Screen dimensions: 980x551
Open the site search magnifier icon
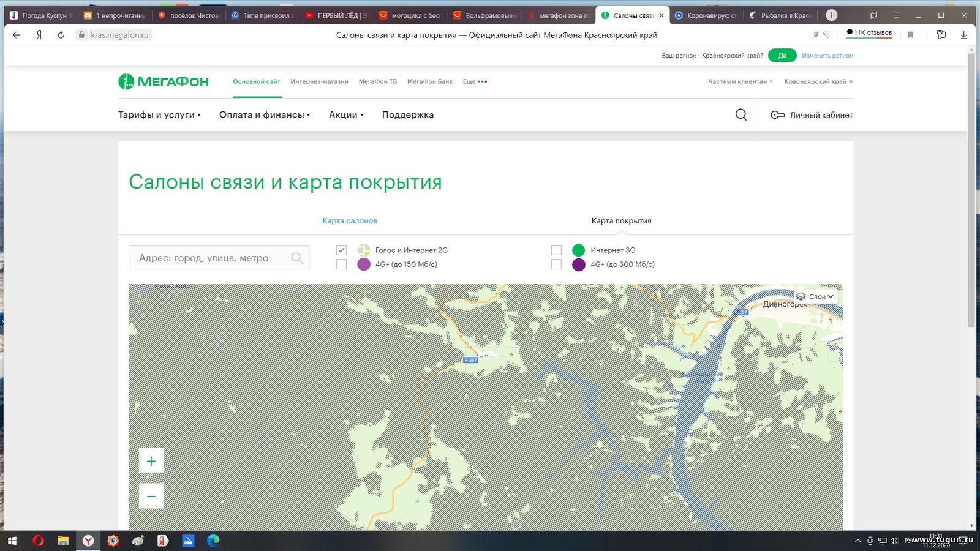(741, 114)
